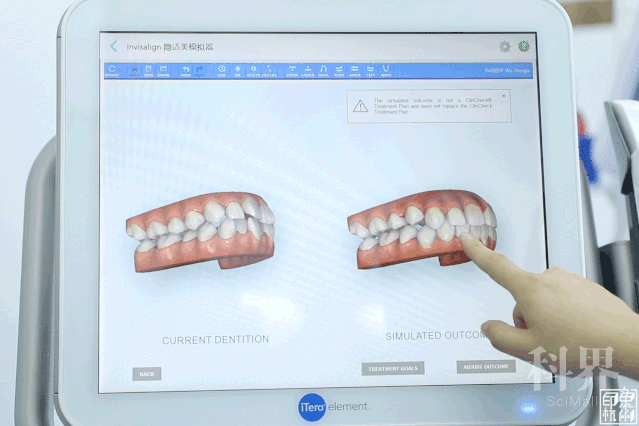
Task: Switch to the Right side view
Action: pyautogui.click(x=339, y=71)
